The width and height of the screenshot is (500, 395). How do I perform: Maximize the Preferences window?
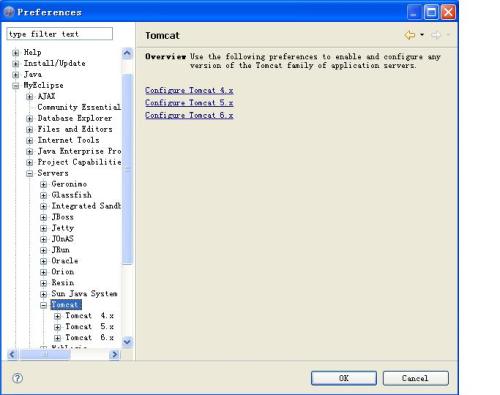tap(431, 12)
